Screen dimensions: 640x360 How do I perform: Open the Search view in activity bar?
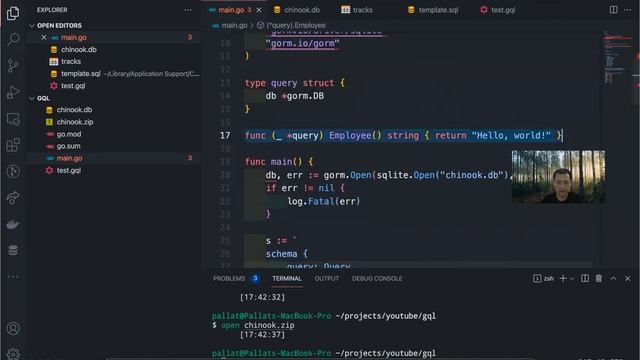pyautogui.click(x=13, y=39)
